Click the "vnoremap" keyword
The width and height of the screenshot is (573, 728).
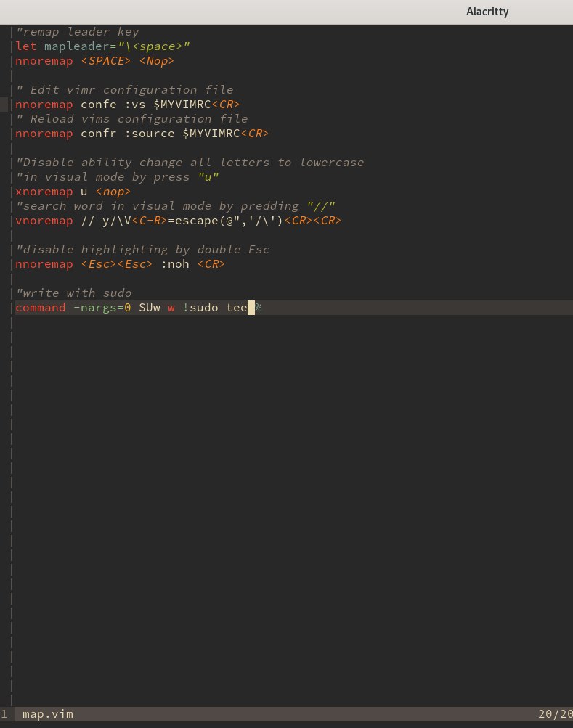point(44,221)
